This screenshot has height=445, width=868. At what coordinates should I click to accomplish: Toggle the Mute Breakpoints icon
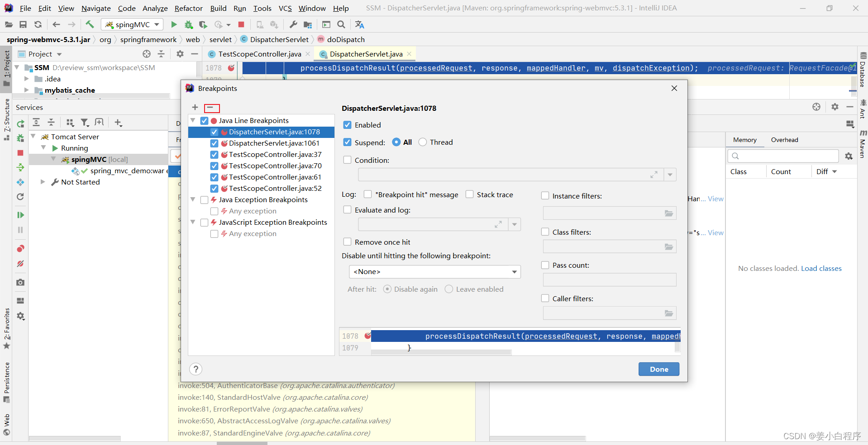click(x=20, y=264)
